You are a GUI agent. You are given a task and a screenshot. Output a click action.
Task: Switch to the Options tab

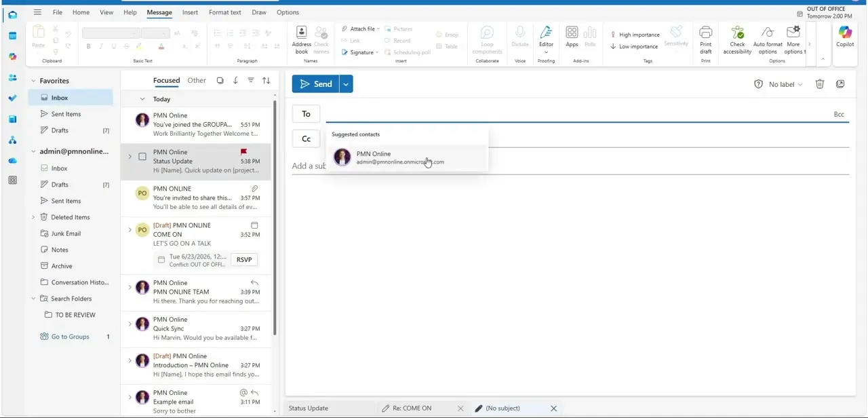(288, 12)
